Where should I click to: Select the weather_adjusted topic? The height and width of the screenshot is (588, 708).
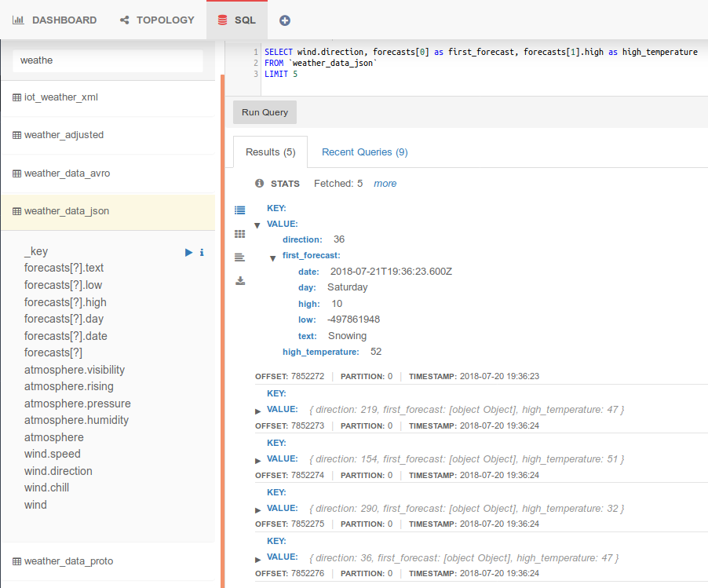(108, 135)
